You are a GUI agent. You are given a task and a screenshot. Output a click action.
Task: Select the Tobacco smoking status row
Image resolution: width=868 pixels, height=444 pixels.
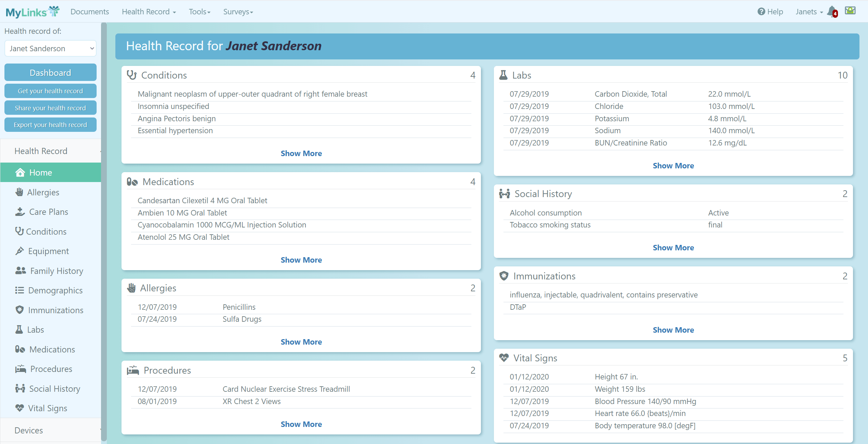tap(673, 225)
